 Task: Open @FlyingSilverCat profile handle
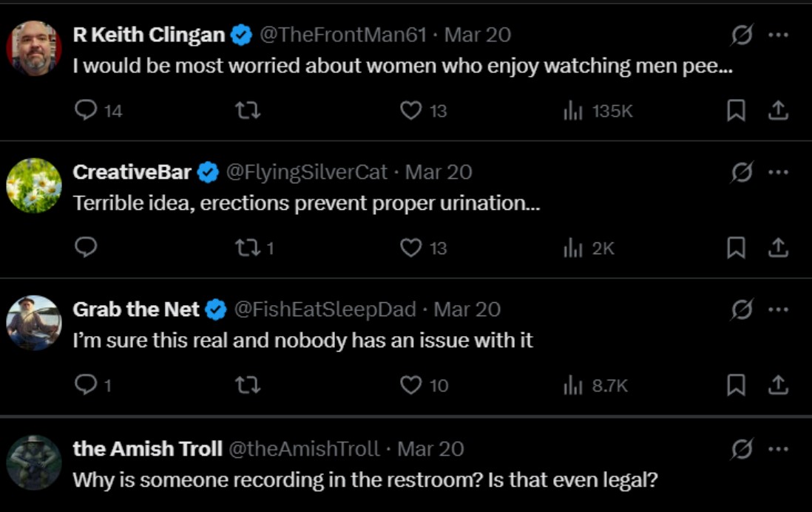click(x=307, y=172)
